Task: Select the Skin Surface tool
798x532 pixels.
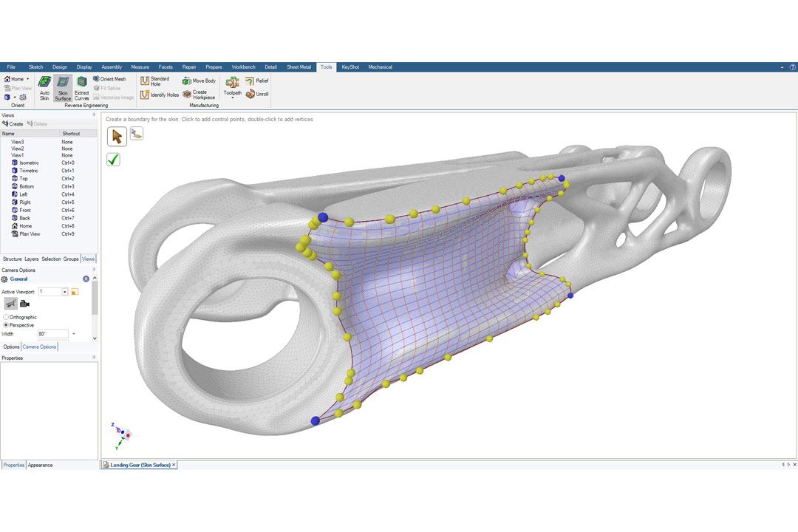Action: coord(63,86)
